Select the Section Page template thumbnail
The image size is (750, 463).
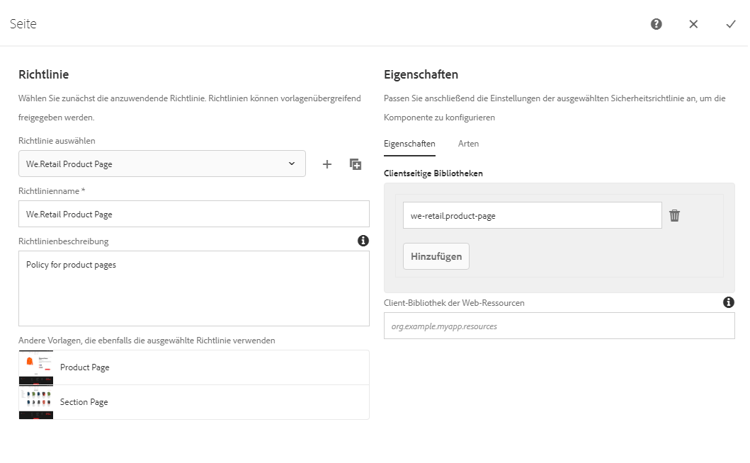(36, 402)
